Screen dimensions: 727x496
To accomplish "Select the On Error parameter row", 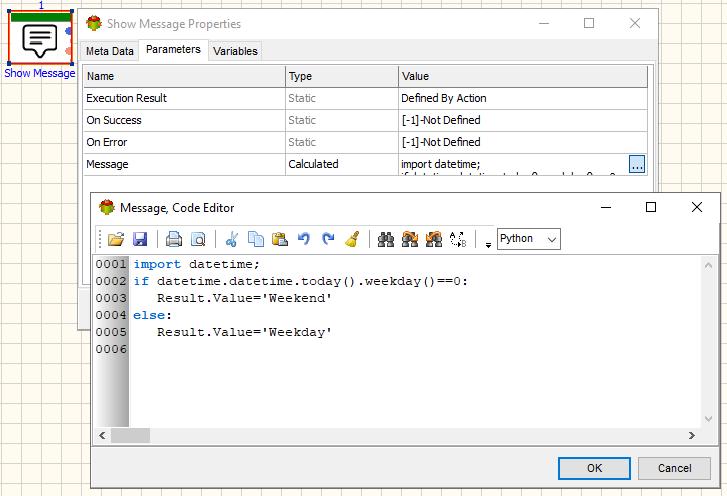I will (365, 142).
